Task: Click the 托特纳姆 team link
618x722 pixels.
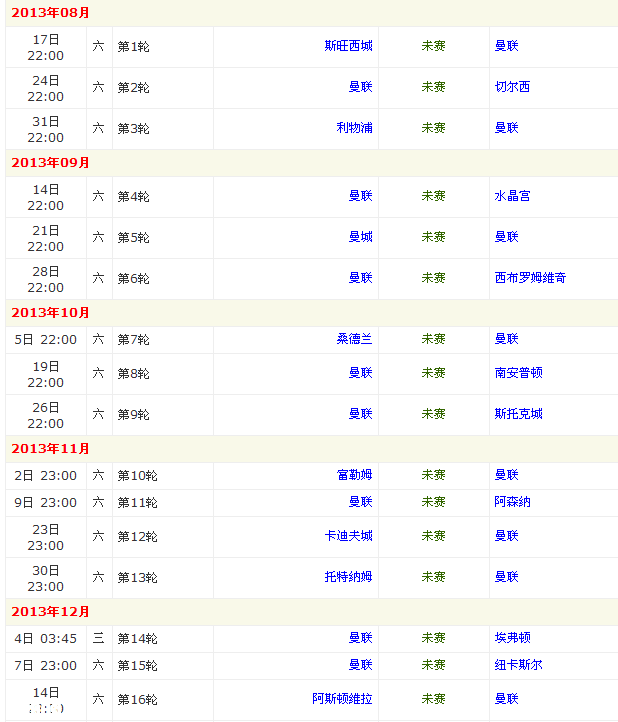Action: (348, 577)
